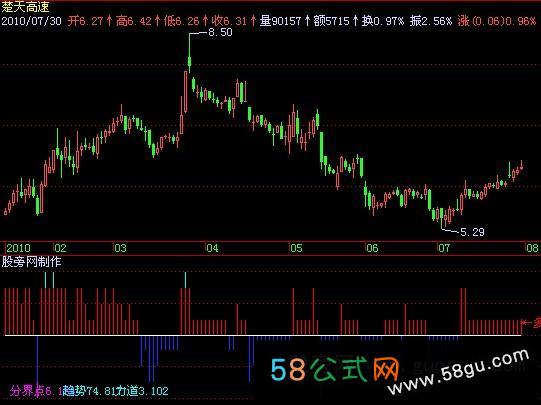Select the 2010 marker on time axis
The image size is (541, 405).
pyautogui.click(x=18, y=248)
